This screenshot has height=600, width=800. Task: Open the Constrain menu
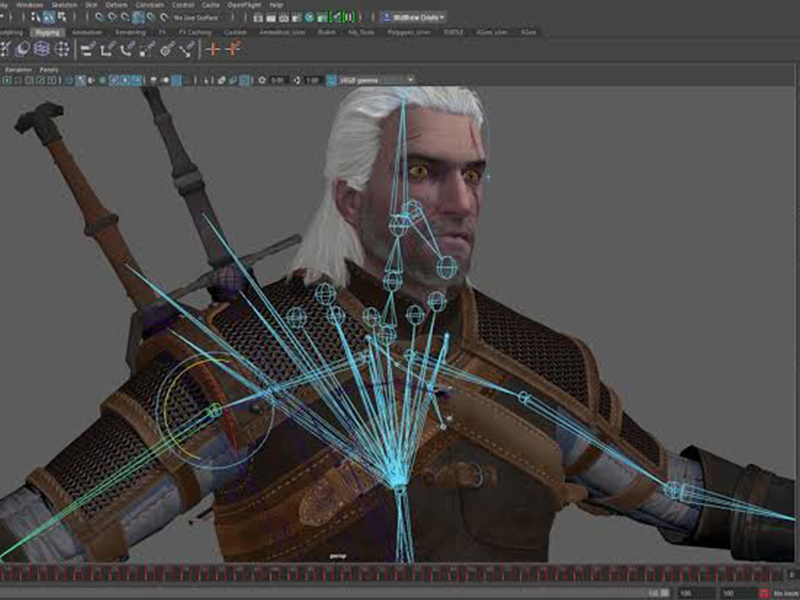coord(149,5)
